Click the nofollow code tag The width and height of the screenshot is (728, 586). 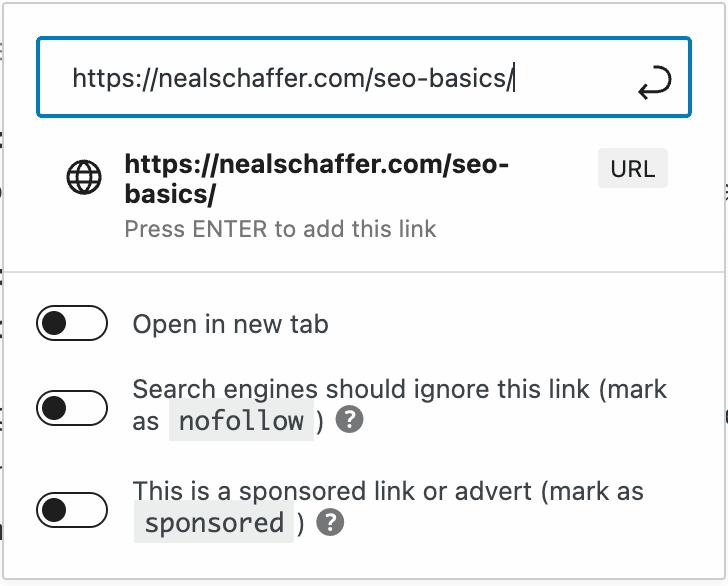coord(240,421)
